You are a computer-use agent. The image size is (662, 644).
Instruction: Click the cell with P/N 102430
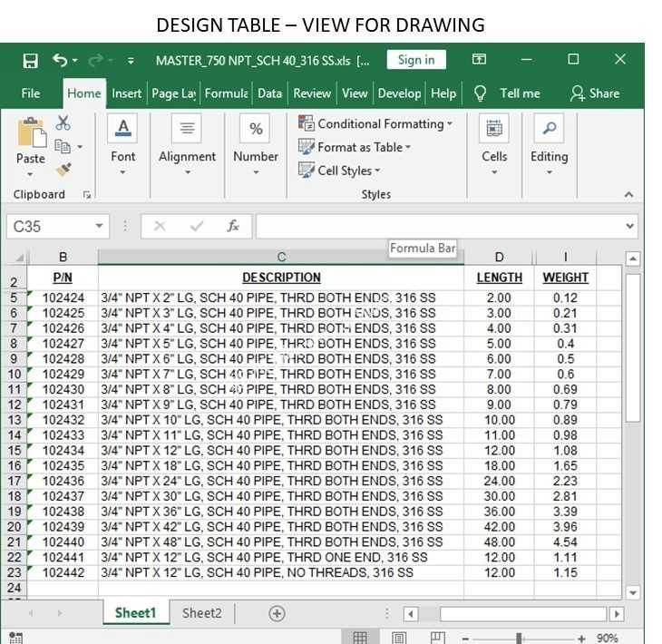pyautogui.click(x=63, y=389)
